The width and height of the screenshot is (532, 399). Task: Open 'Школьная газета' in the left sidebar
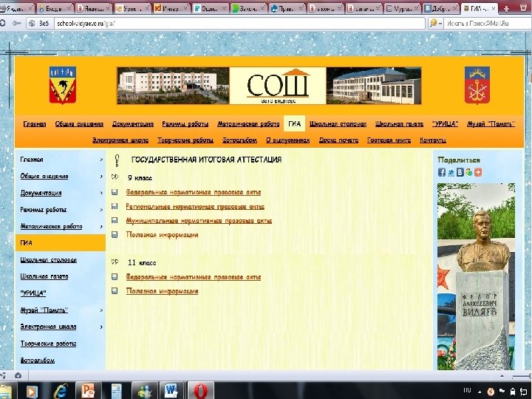pos(44,276)
